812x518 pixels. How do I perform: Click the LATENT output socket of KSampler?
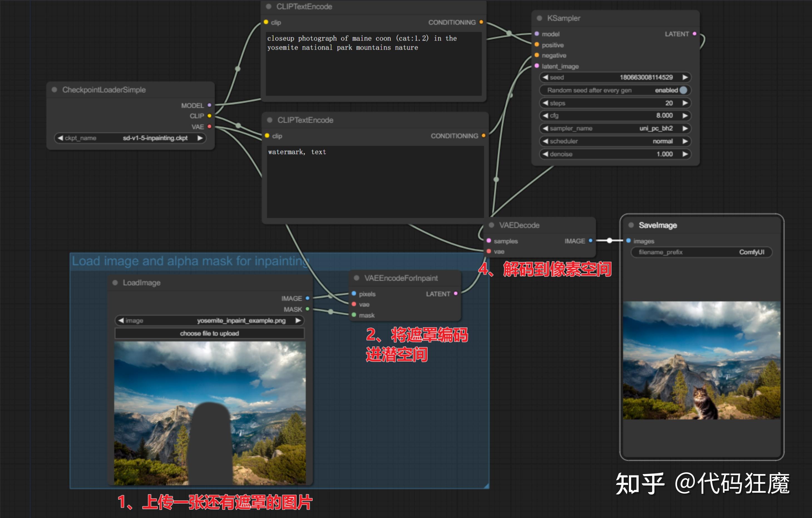pyautogui.click(x=694, y=34)
